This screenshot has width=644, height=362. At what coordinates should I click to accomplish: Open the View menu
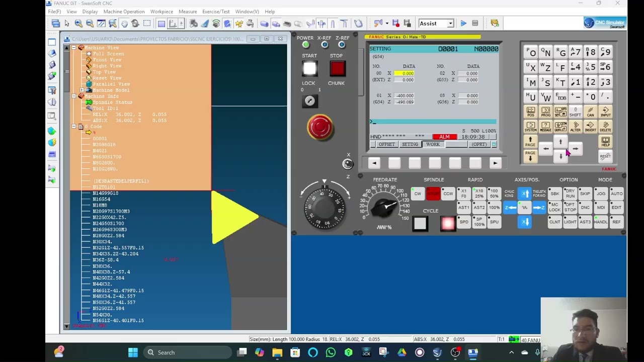(x=71, y=12)
